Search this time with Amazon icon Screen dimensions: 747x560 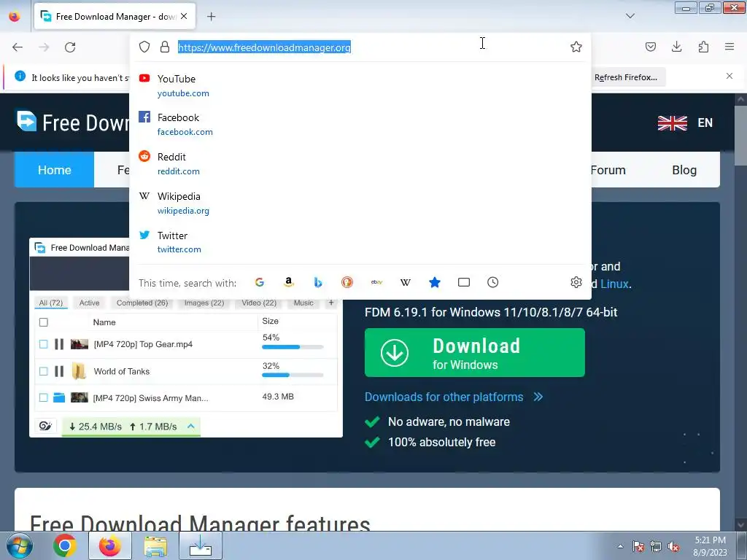(288, 282)
